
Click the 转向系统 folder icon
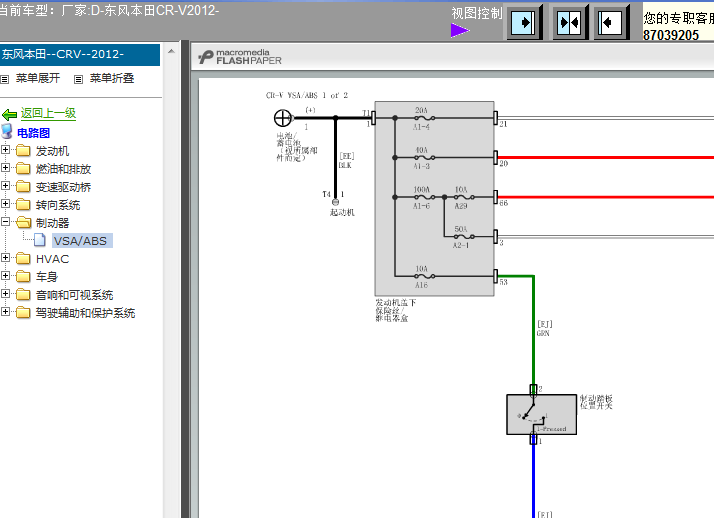point(23,204)
